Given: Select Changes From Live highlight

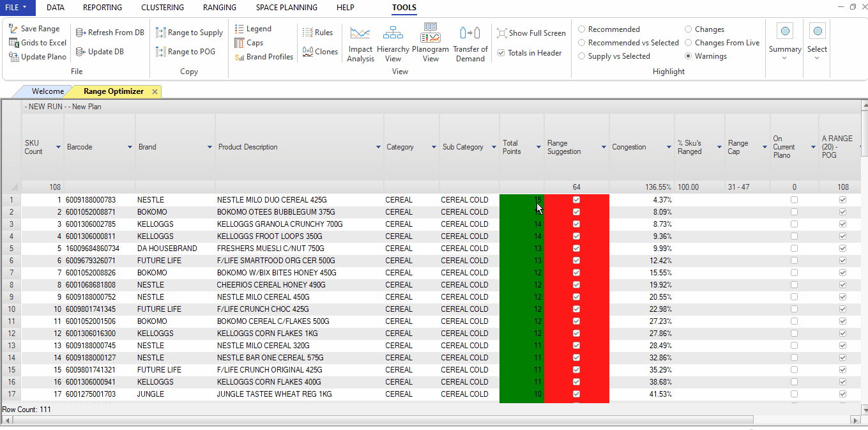Looking at the screenshot, I should coord(688,43).
